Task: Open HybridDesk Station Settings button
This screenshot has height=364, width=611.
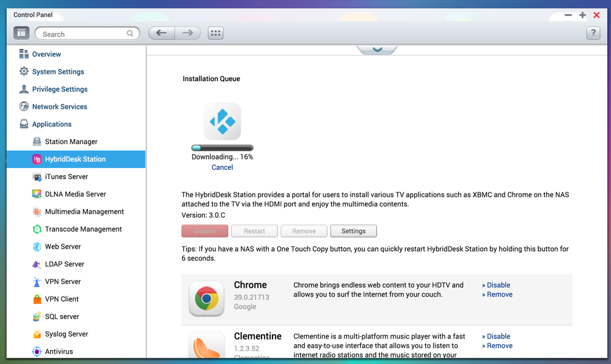Action: click(353, 231)
